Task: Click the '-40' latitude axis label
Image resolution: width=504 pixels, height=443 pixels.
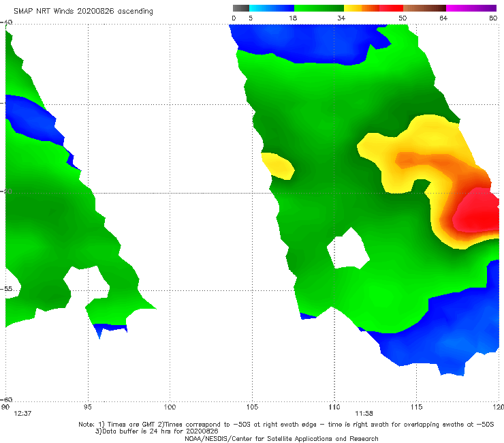Action: [6, 22]
